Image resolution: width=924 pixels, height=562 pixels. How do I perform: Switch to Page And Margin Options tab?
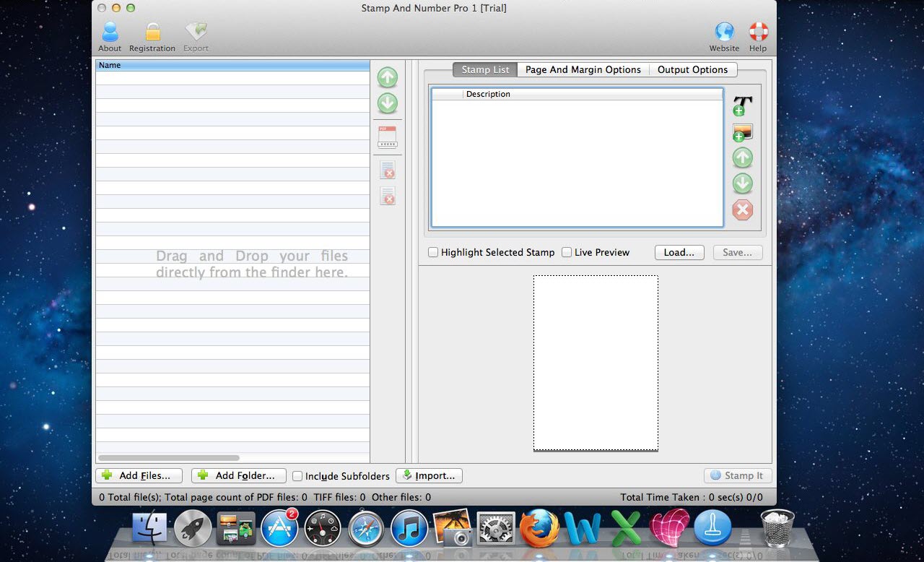(x=583, y=69)
